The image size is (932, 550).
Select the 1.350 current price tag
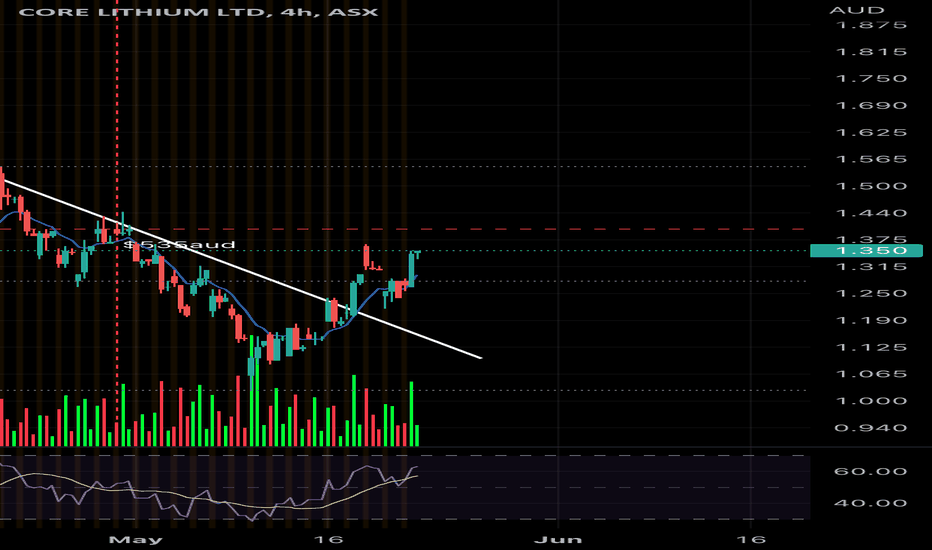pos(866,251)
